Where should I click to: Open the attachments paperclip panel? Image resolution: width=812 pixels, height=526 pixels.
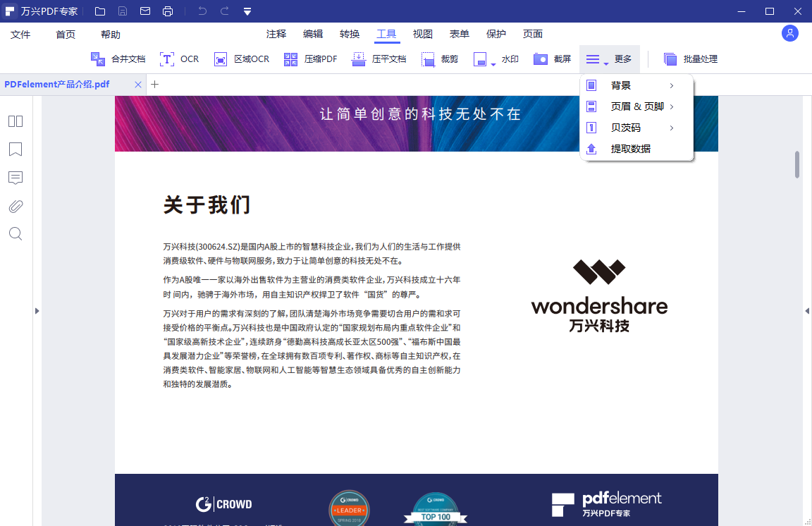[16, 206]
